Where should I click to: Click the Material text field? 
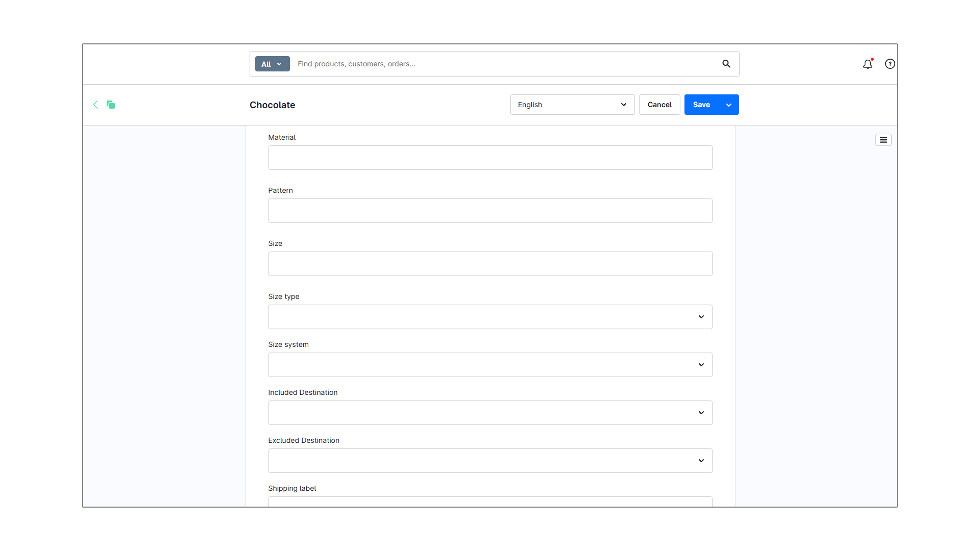coord(490,158)
